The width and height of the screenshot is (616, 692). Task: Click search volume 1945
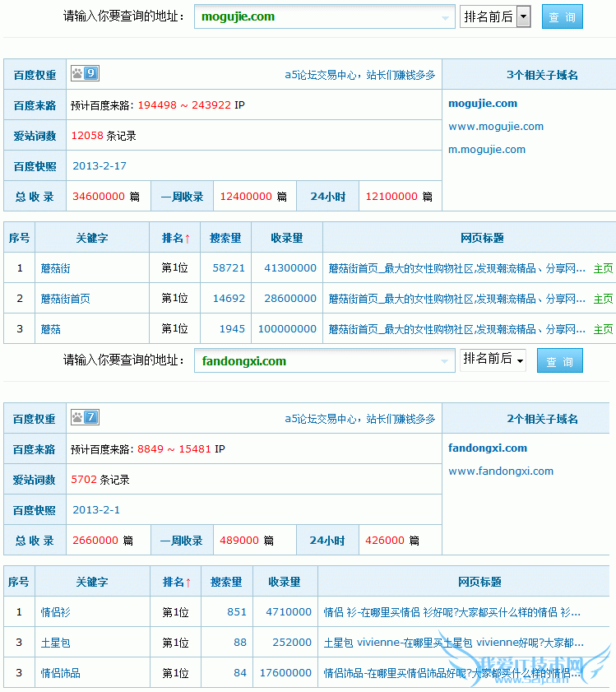coord(232,329)
